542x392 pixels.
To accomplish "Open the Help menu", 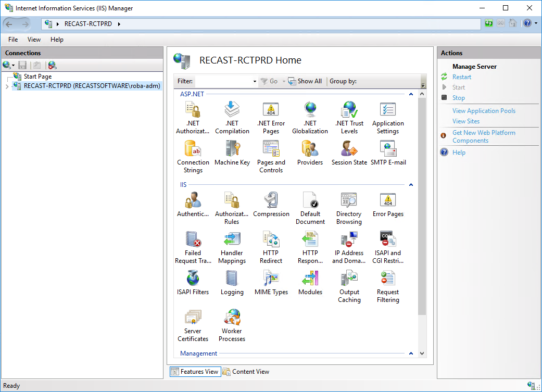I will tap(57, 40).
